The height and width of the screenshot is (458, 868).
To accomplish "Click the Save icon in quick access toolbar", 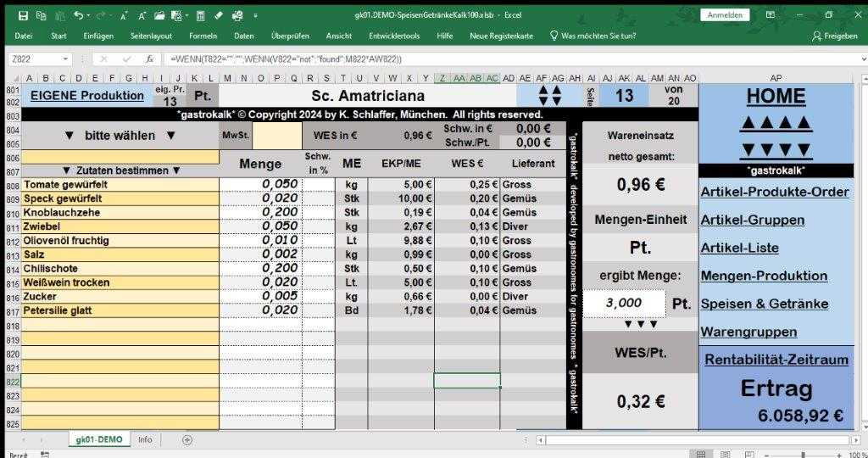I will point(23,15).
